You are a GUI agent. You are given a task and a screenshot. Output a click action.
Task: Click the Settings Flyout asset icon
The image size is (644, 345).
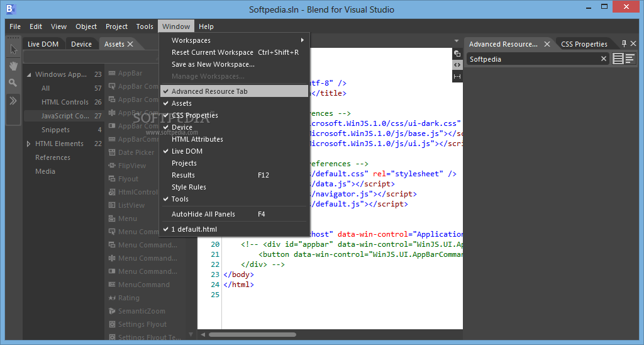point(112,324)
